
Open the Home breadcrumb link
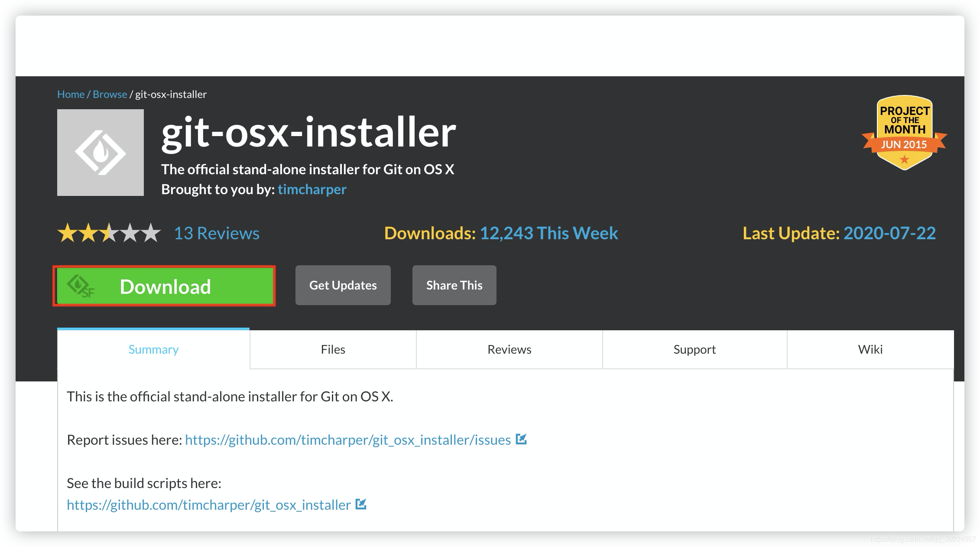[x=71, y=94]
